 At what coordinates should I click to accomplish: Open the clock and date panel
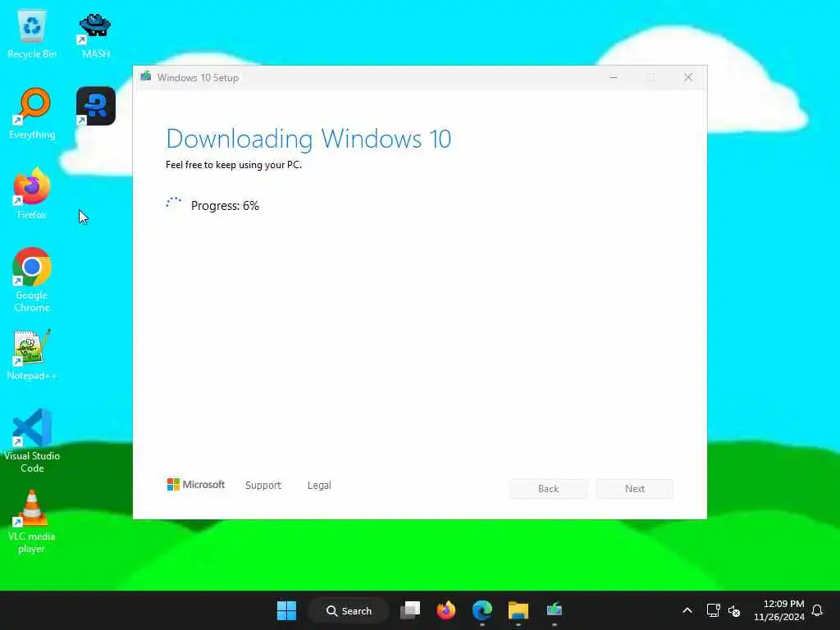tap(779, 610)
